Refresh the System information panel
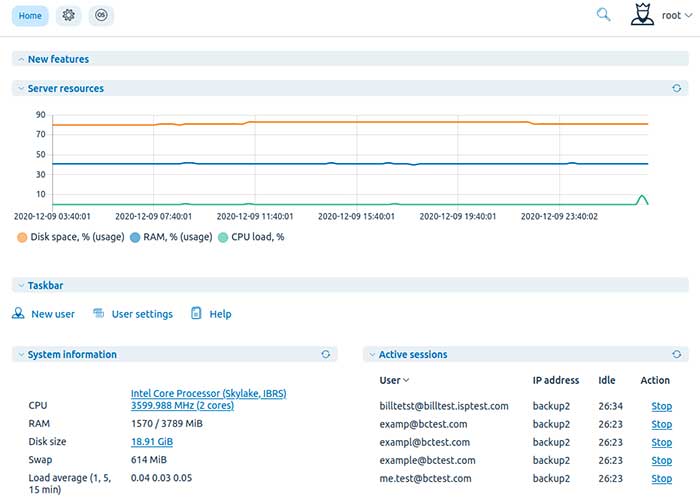This screenshot has height=498, width=700. (325, 354)
